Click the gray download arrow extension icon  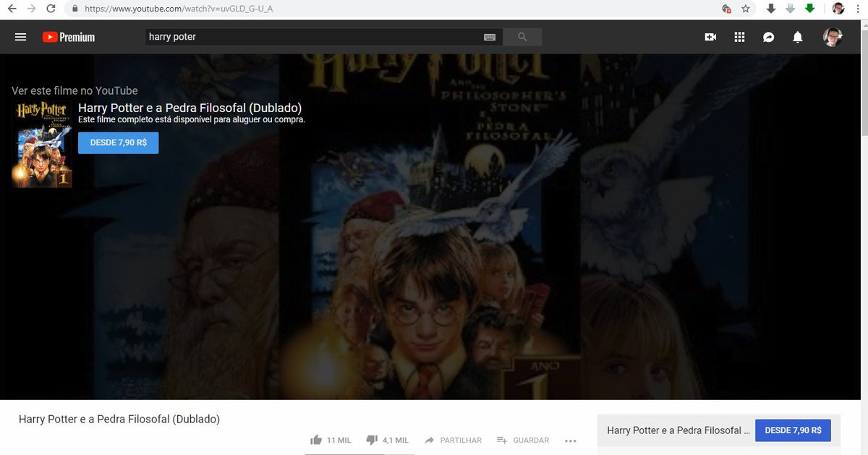pos(790,9)
